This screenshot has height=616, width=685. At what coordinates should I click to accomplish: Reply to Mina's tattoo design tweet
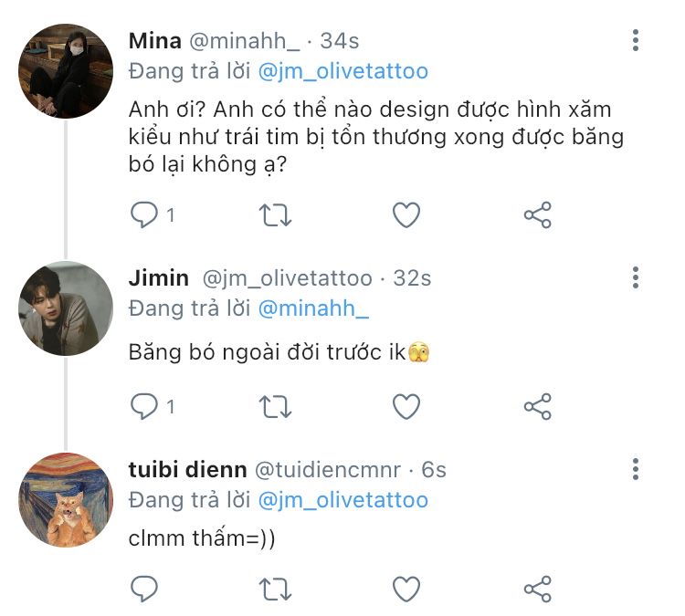[x=145, y=215]
